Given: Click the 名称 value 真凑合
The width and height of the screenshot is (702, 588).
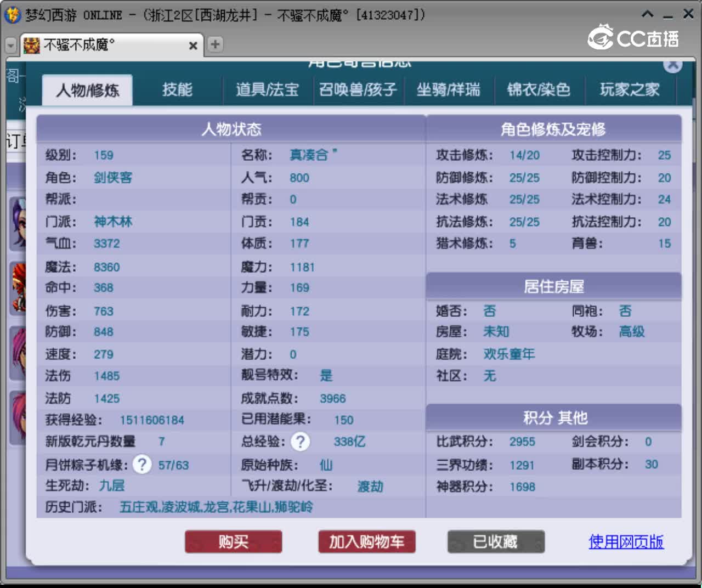Looking at the screenshot, I should pyautogui.click(x=313, y=155).
